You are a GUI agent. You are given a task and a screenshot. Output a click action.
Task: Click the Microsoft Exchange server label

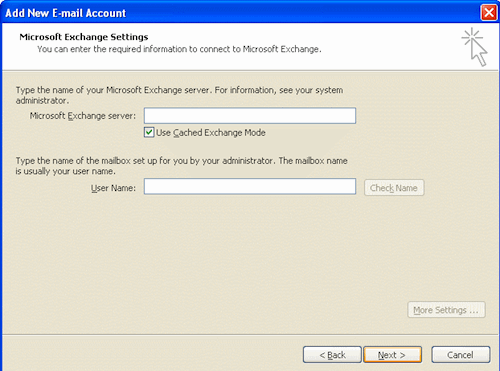(83, 116)
